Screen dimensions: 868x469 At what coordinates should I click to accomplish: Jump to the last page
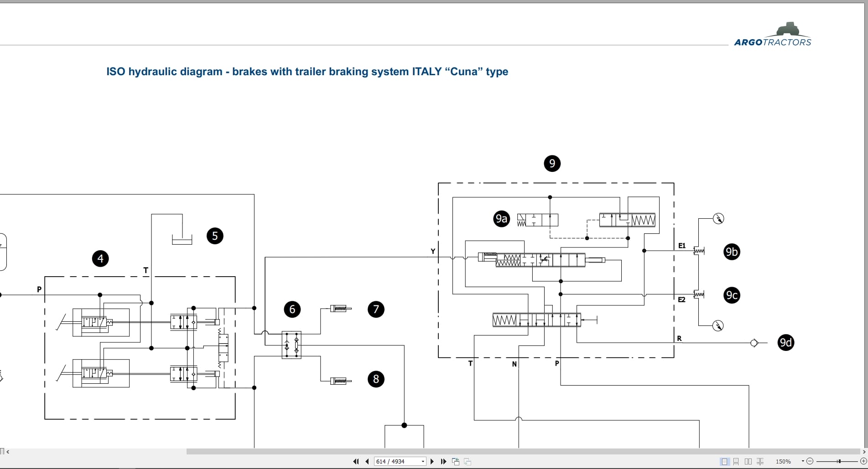point(443,461)
